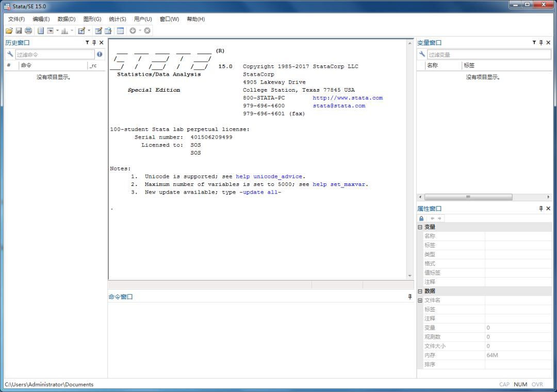Screen dimensions: 557x392
Task: Collapse the 数据 section in 属性窗口
Action: 420,291
